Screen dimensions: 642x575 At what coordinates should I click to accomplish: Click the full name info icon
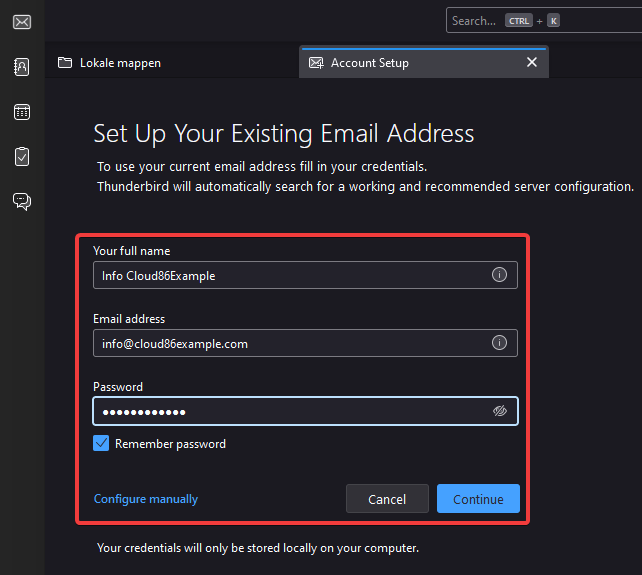pyautogui.click(x=499, y=275)
